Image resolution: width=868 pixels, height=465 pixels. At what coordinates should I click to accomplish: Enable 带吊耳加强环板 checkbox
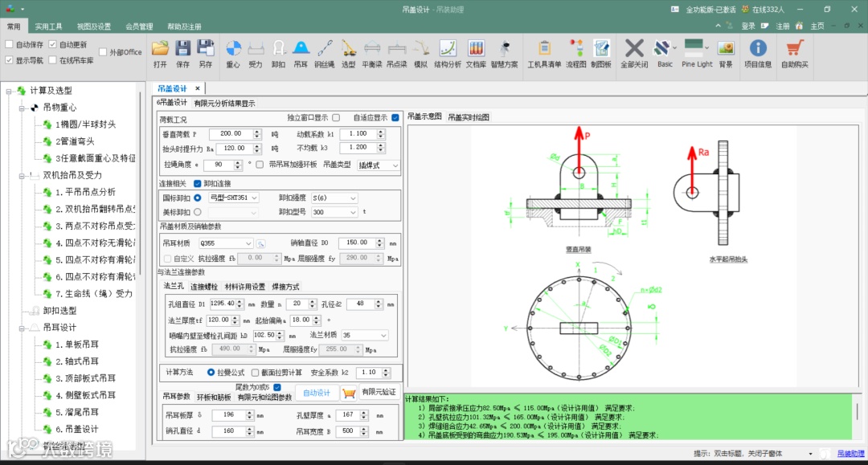260,165
